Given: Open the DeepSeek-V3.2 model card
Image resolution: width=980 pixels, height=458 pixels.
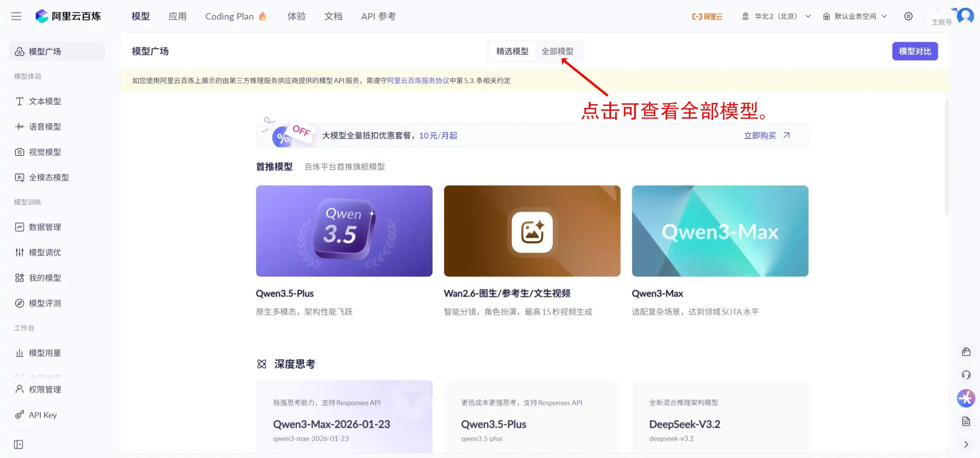Looking at the screenshot, I should pyautogui.click(x=720, y=417).
